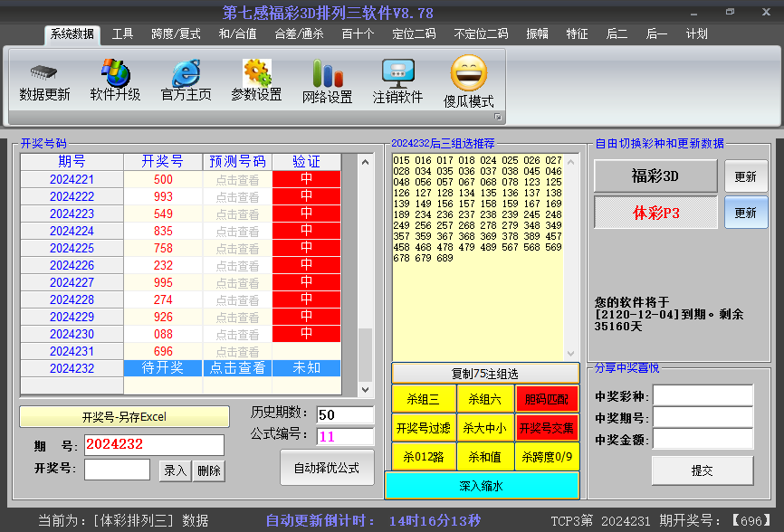The width and height of the screenshot is (784, 532).
Task: Click scroll-up arrow of lottery table
Action: 365,162
